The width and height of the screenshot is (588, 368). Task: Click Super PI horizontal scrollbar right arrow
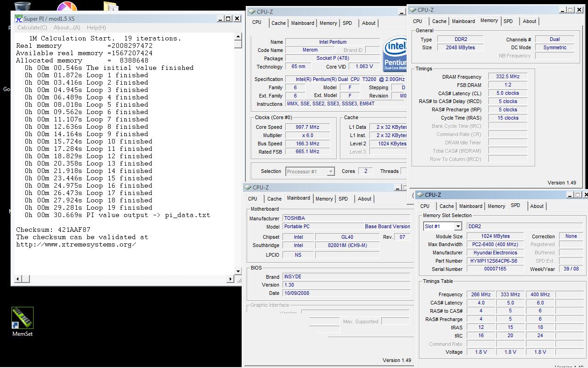(x=231, y=279)
